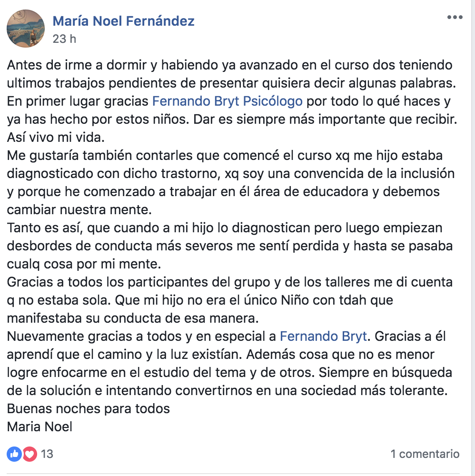Click the opening line 'Antes de irme a dormir'

point(229,65)
